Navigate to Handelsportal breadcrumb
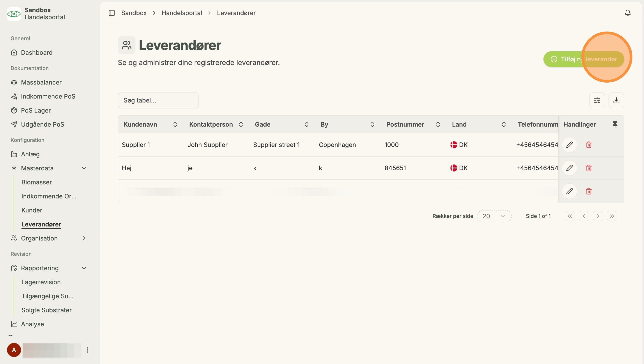This screenshot has height=364, width=644. 182,13
